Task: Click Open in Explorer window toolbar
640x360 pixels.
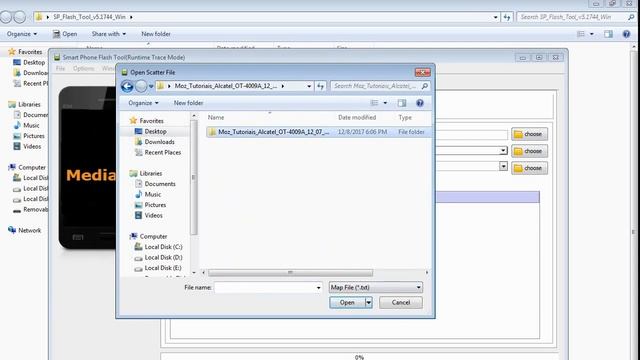Action: click(x=65, y=34)
